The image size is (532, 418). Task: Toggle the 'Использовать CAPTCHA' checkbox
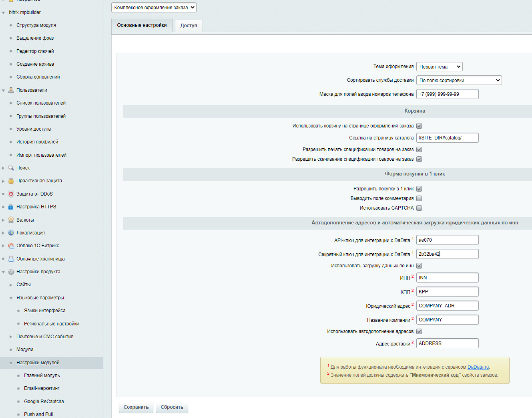(419, 208)
